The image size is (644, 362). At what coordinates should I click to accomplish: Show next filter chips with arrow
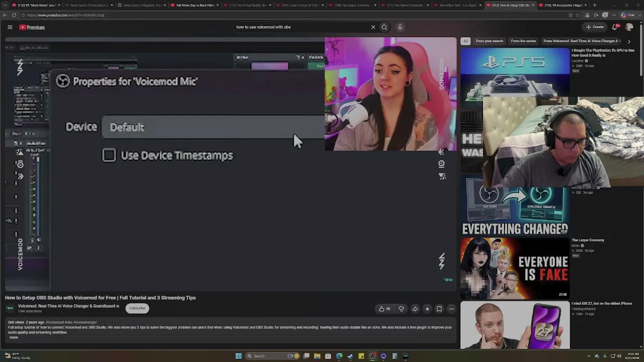point(629,41)
